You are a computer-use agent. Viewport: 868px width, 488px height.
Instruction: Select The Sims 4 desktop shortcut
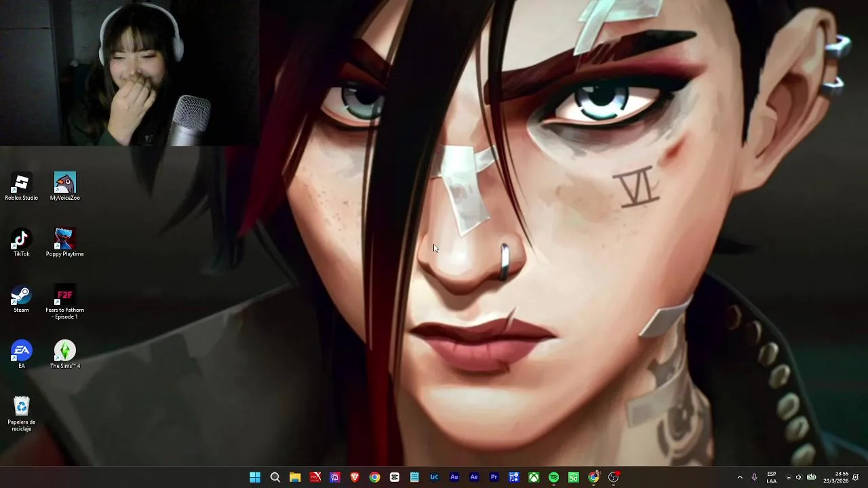pyautogui.click(x=64, y=354)
